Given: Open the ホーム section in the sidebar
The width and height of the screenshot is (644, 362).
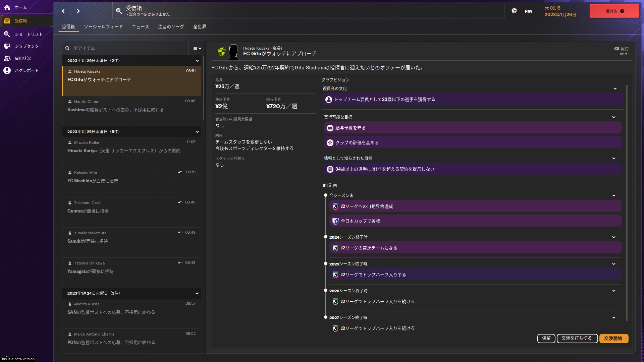Looking at the screenshot, I should [x=20, y=7].
